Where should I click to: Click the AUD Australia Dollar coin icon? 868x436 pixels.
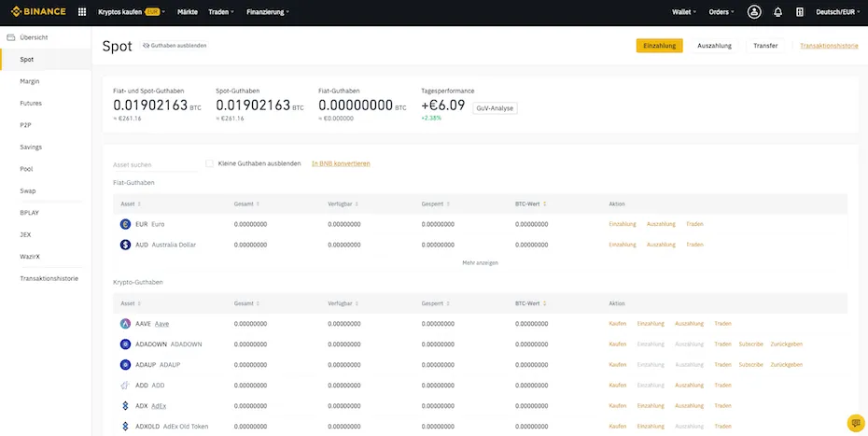tap(125, 245)
